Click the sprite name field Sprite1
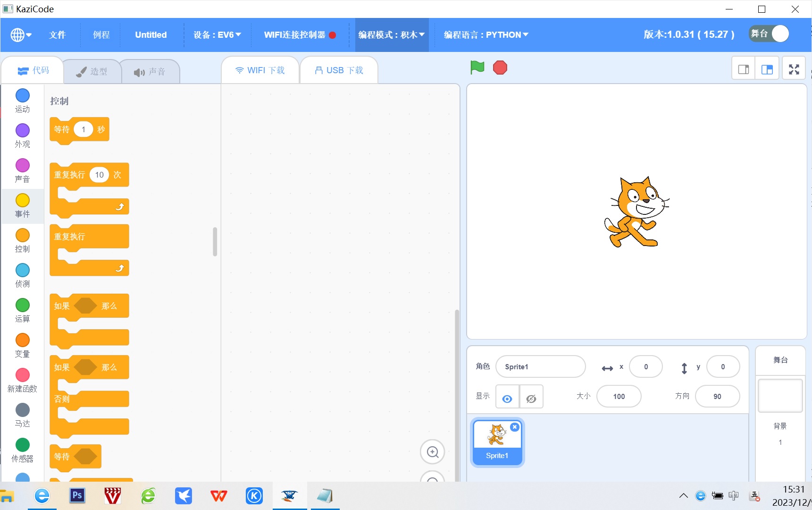The image size is (812, 510). click(541, 366)
